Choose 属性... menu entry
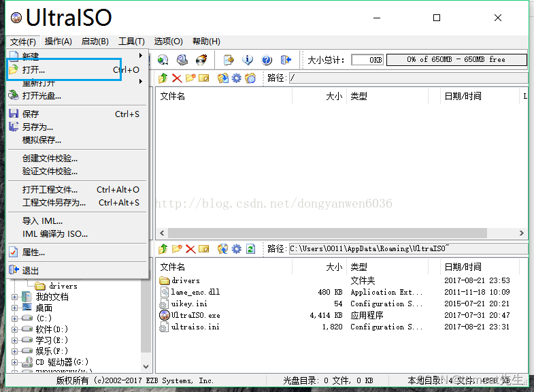Viewport: 534px width, 392px height. click(x=78, y=252)
